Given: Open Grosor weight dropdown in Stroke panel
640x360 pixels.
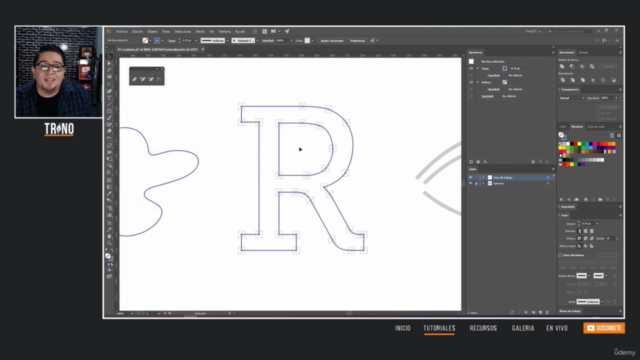Looking at the screenshot, I should [597, 224].
